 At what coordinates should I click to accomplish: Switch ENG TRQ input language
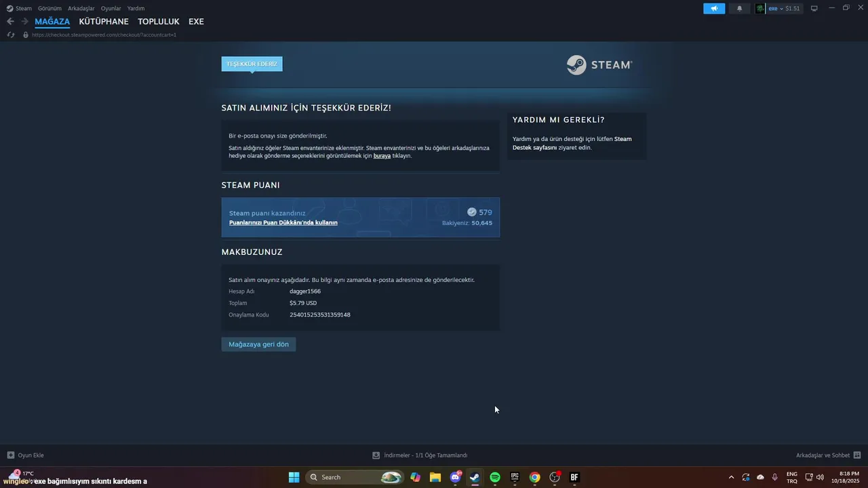(x=791, y=477)
